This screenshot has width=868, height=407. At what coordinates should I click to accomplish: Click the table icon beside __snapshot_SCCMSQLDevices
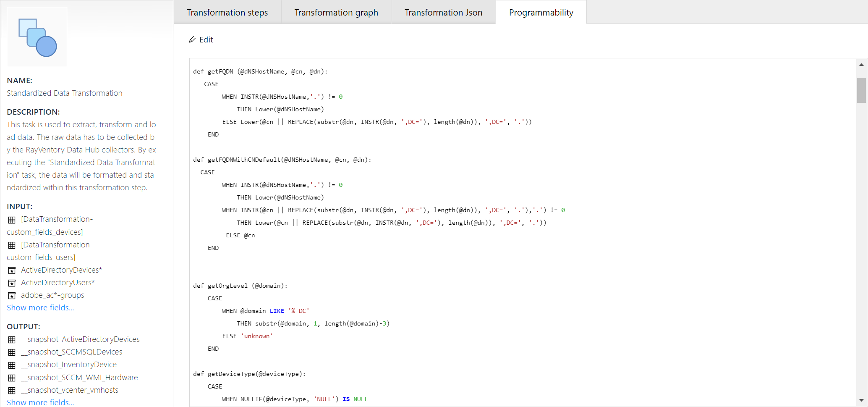pyautogui.click(x=12, y=352)
